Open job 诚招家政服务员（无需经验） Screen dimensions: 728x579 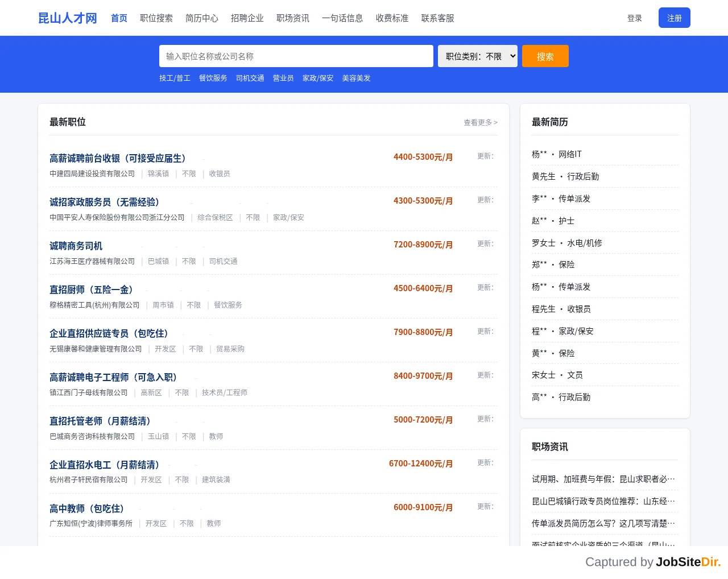(104, 202)
